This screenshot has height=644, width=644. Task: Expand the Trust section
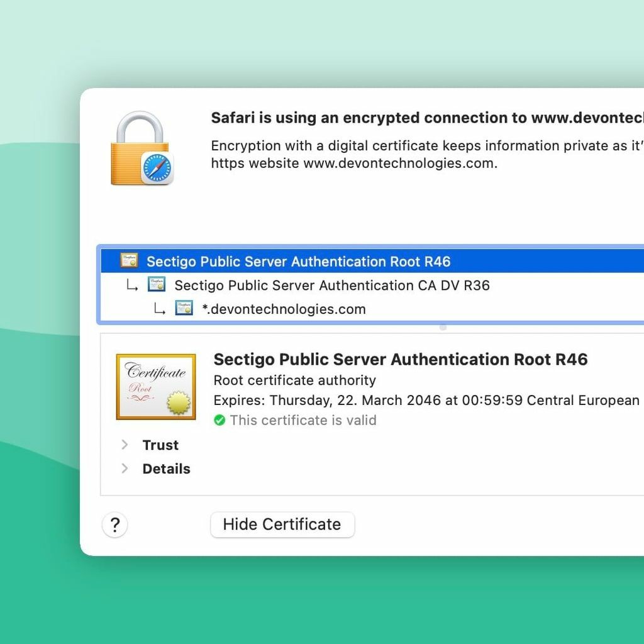point(125,445)
